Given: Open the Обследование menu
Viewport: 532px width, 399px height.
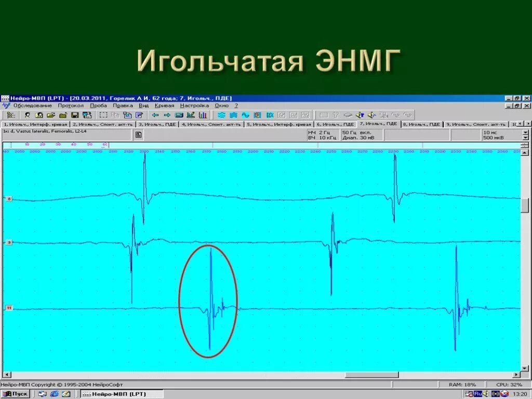Looking at the screenshot, I should coord(33,105).
